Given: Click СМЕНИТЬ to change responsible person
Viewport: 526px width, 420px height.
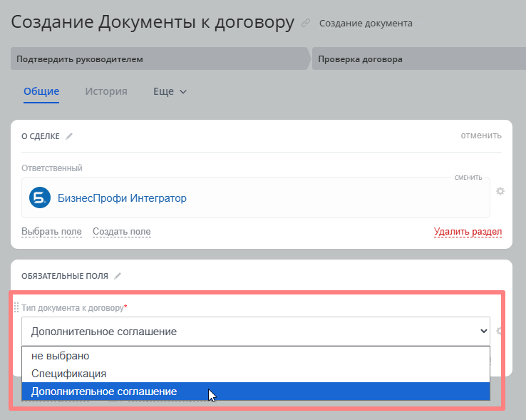Looking at the screenshot, I should coord(468,178).
